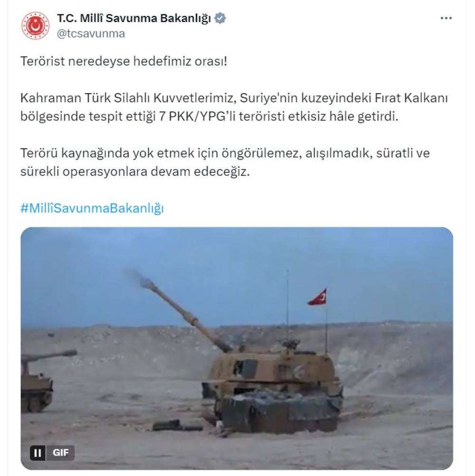Viewport: 475px width, 476px height.
Task: Click the Ministry profile avatar emblem
Action: pos(35,26)
